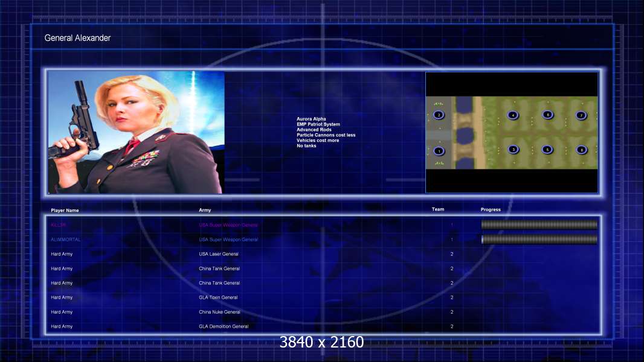Click team number in USA Laser General row
644x362 pixels.
(x=452, y=254)
